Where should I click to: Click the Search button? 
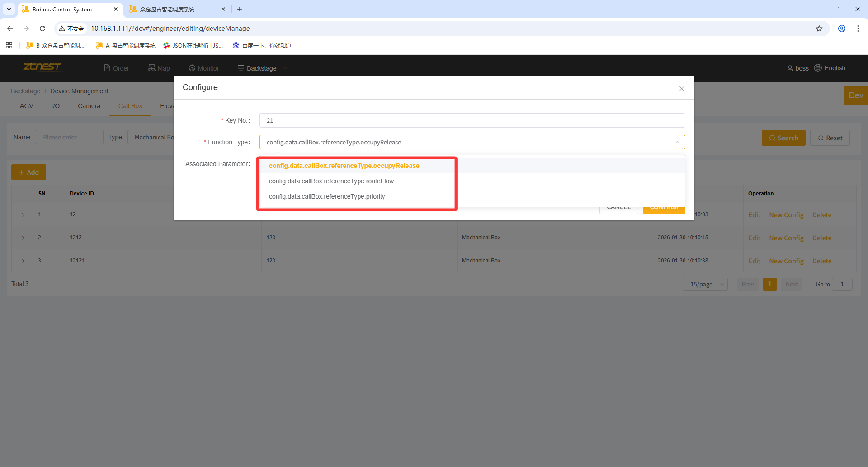pyautogui.click(x=783, y=138)
